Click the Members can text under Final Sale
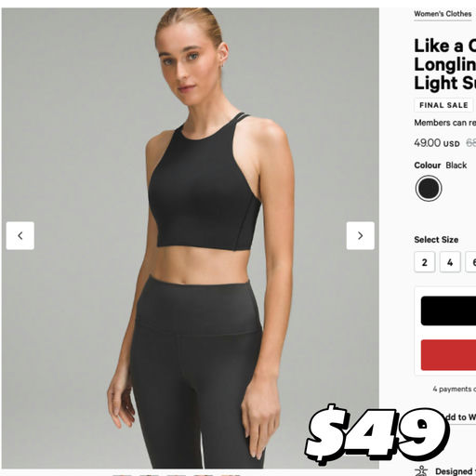Image resolution: width=476 pixels, height=476 pixels. pos(445,123)
